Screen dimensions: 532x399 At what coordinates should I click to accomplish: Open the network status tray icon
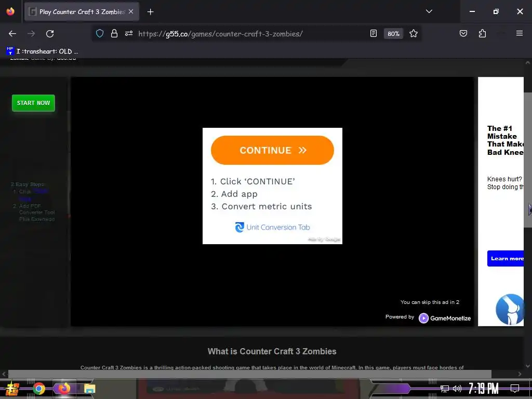coord(444,389)
